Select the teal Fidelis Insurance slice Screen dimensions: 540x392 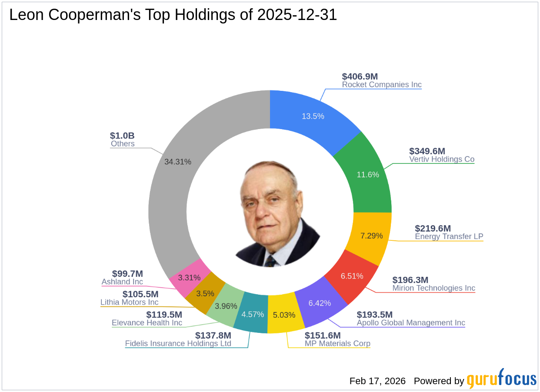click(x=253, y=313)
